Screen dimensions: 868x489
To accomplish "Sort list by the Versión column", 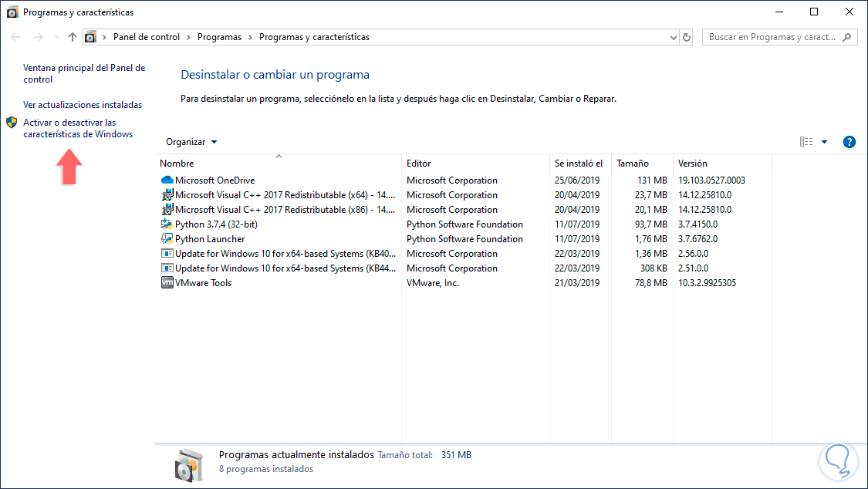I will point(722,164).
